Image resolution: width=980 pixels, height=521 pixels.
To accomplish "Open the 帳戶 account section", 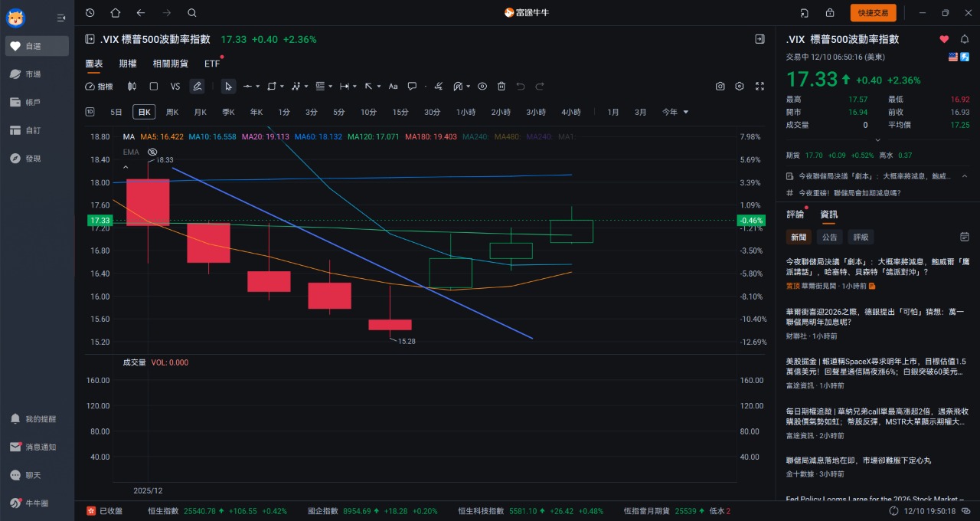I will click(37, 102).
